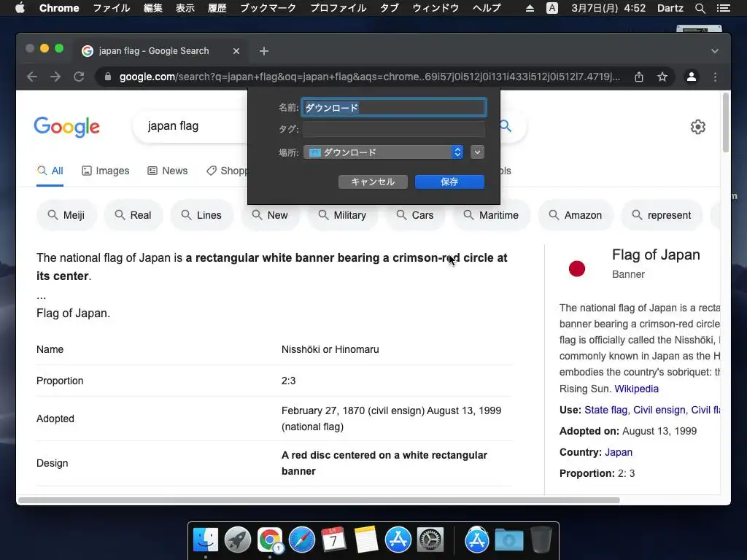Open the 編集 menu
Viewport: 747px width, 560px height.
[153, 8]
